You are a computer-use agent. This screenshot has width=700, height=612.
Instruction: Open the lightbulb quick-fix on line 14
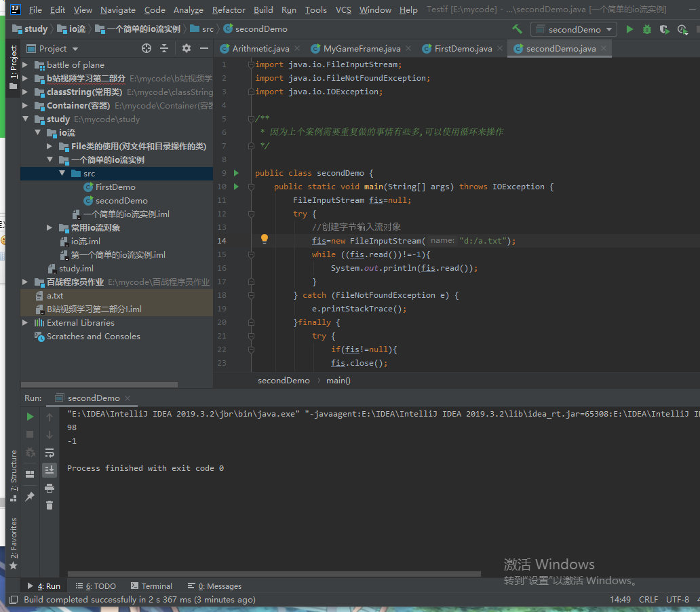click(x=265, y=239)
